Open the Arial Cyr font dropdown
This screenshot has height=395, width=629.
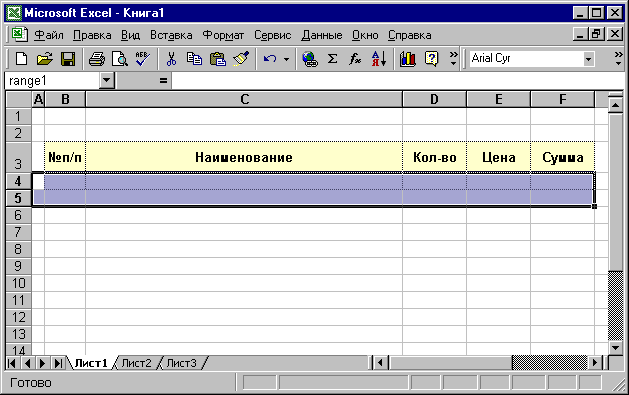click(588, 59)
